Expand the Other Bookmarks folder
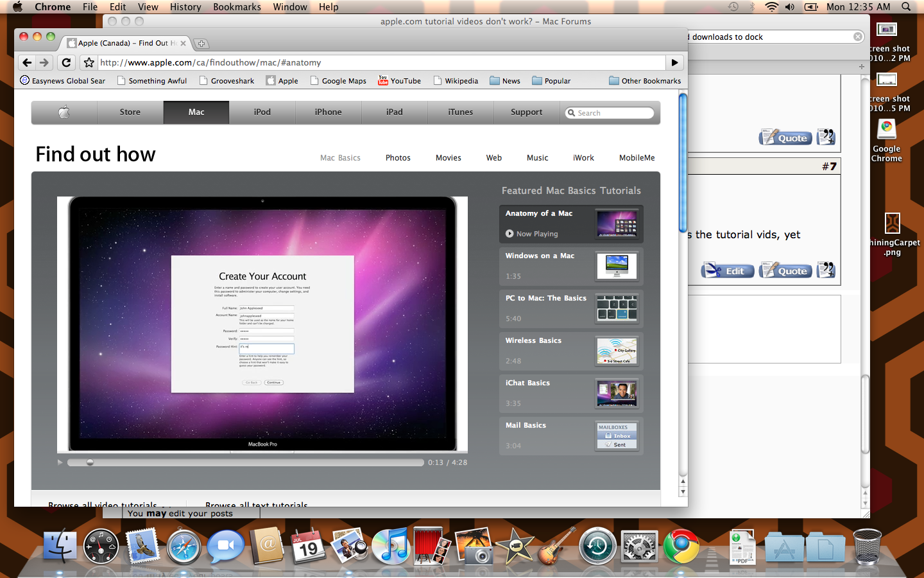Image resolution: width=924 pixels, height=578 pixels. 645,81
